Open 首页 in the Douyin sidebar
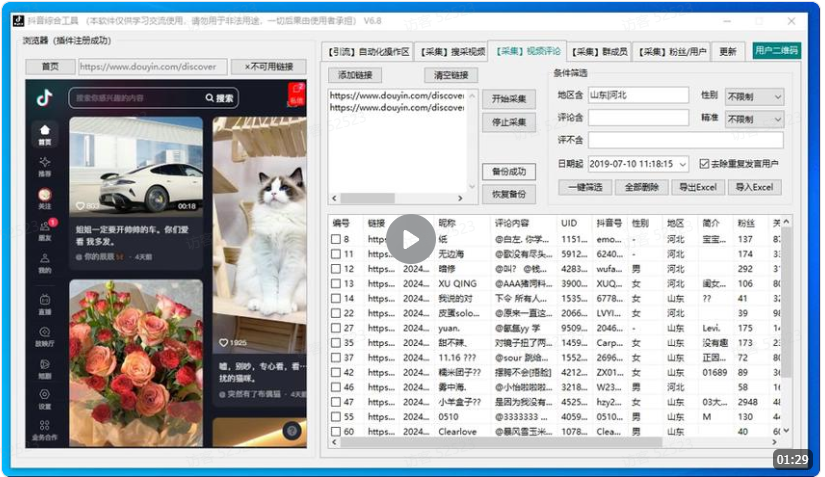825x477 pixels. click(44, 133)
